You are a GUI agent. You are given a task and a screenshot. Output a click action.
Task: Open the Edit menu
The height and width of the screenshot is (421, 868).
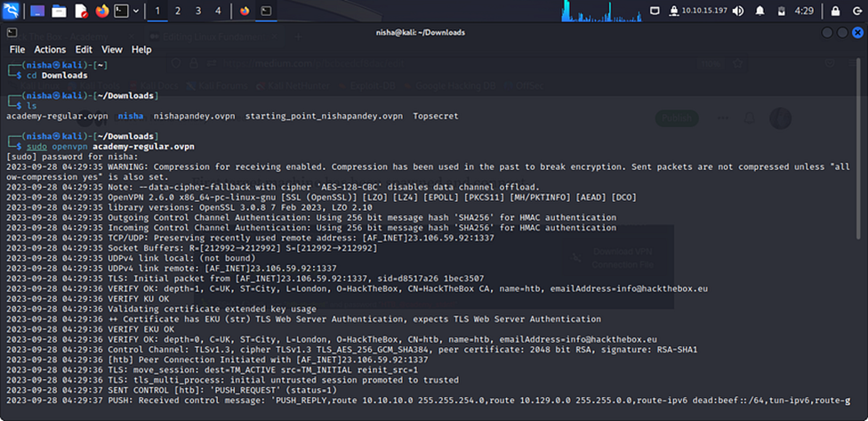pyautogui.click(x=84, y=49)
